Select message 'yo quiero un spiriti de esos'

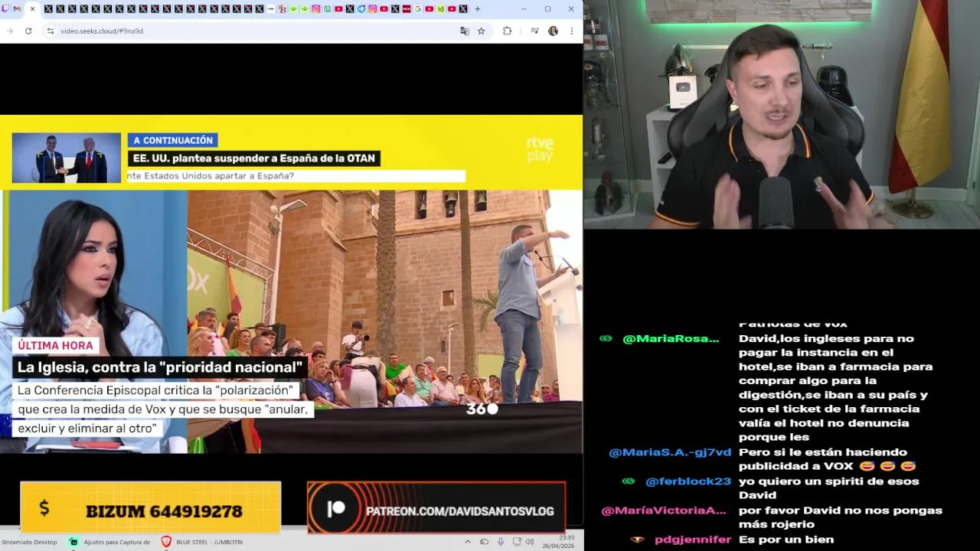[x=829, y=481]
